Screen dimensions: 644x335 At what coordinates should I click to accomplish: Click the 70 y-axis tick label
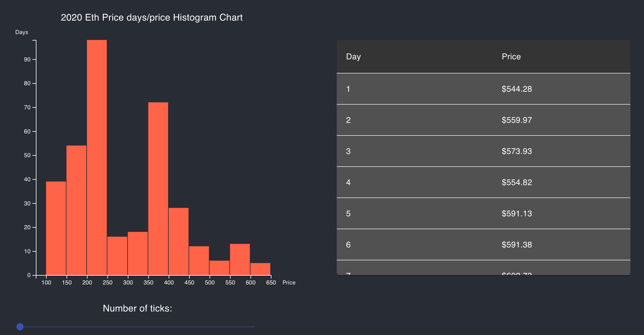click(x=27, y=107)
